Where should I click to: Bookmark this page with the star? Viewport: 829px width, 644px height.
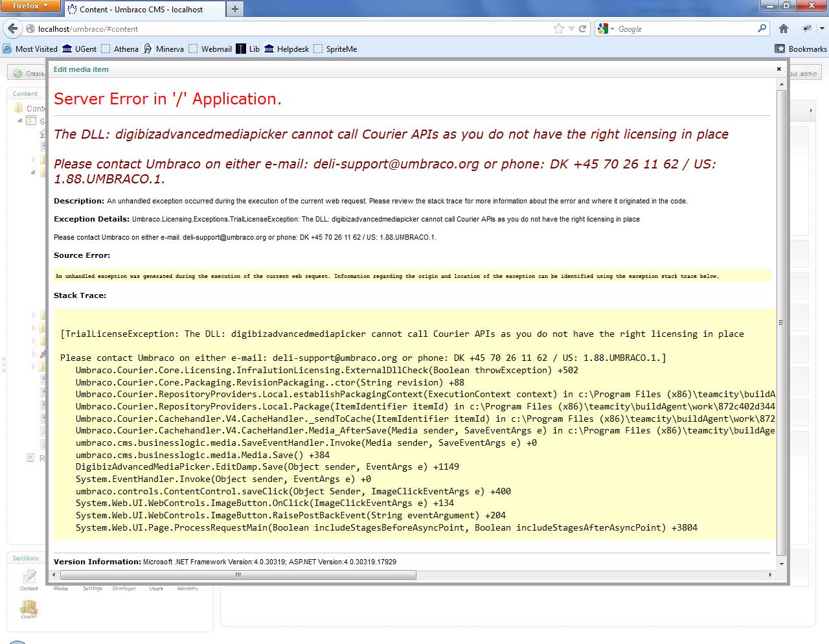click(559, 29)
